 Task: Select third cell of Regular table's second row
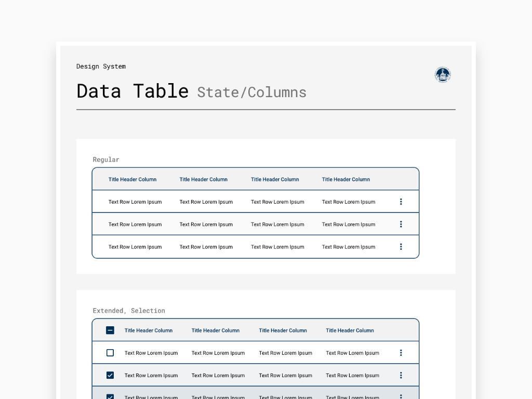277,224
